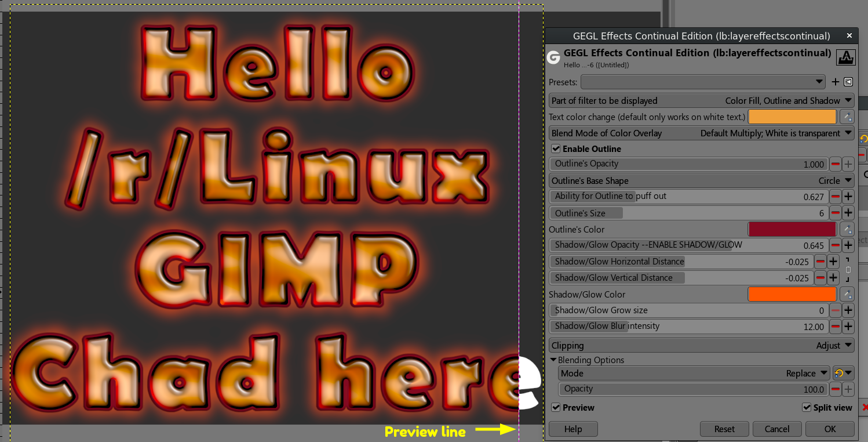Close the GEGL Effects dialog
Image resolution: width=868 pixels, height=442 pixels.
tap(849, 36)
